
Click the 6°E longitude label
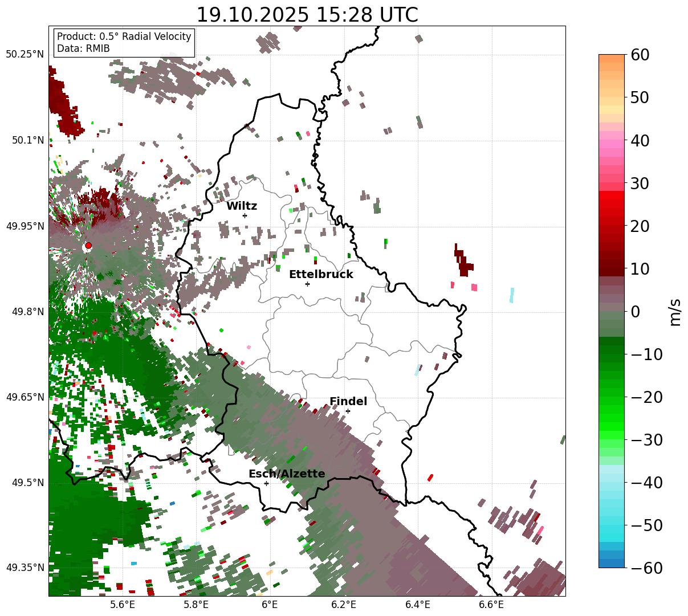(270, 605)
